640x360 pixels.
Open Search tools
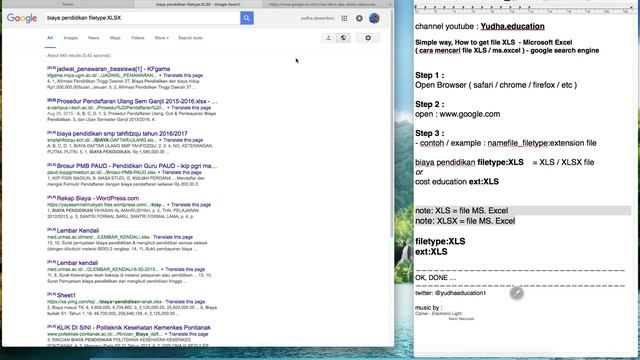click(x=190, y=38)
